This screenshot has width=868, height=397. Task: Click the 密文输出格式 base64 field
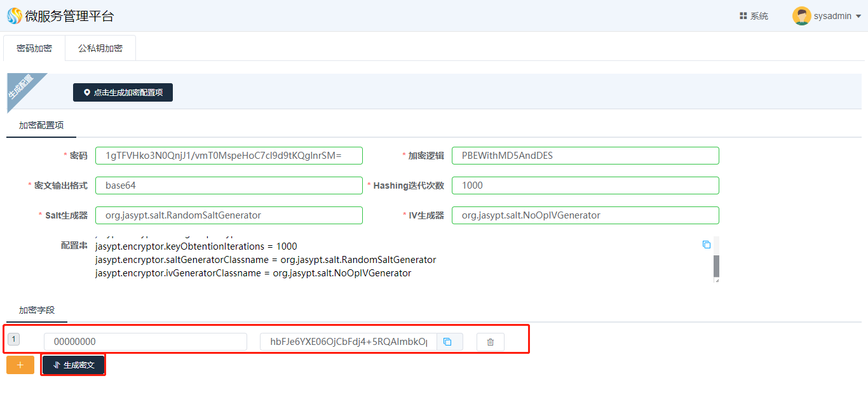(x=229, y=185)
